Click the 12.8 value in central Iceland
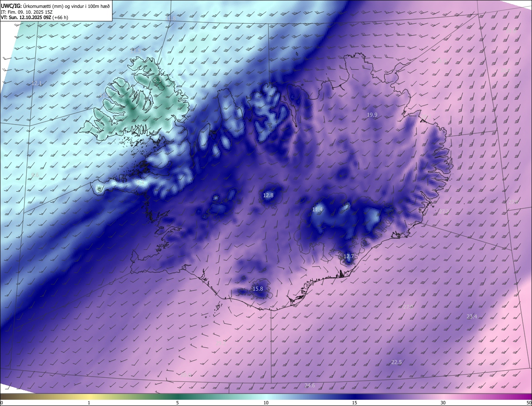 tap(268, 195)
